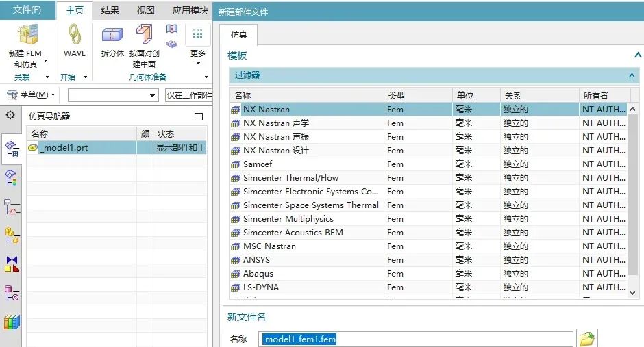Open the WAVE linker tool

(x=75, y=34)
